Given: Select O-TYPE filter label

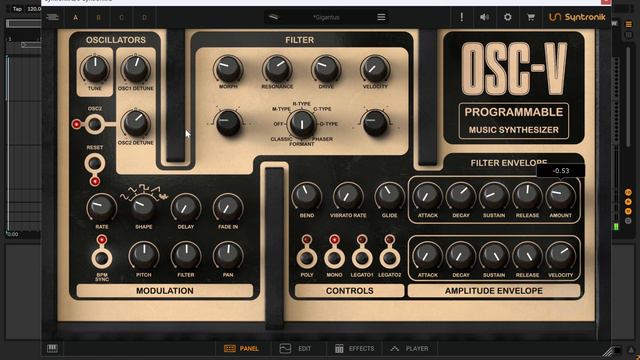Looking at the screenshot, I should (328, 124).
